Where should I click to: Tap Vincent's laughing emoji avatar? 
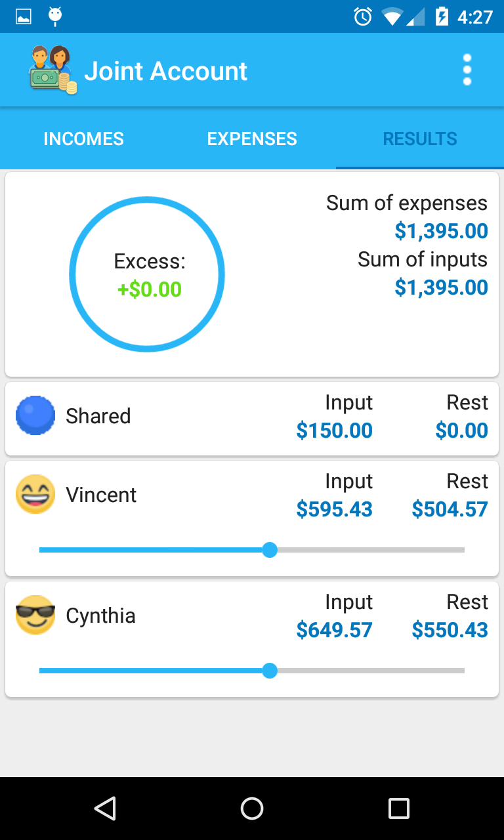(35, 494)
